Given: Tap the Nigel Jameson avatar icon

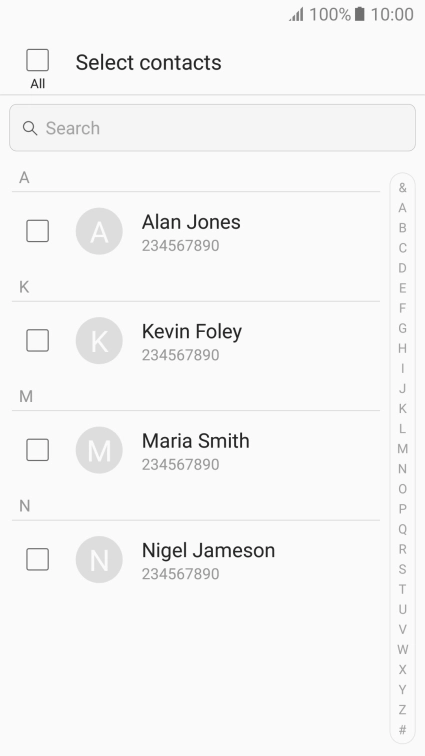Looking at the screenshot, I should tap(99, 559).
